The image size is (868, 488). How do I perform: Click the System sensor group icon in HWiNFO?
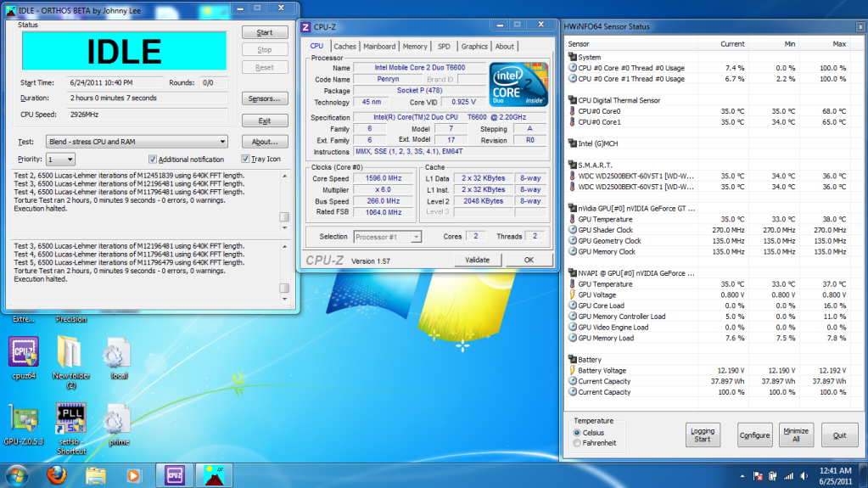point(573,57)
